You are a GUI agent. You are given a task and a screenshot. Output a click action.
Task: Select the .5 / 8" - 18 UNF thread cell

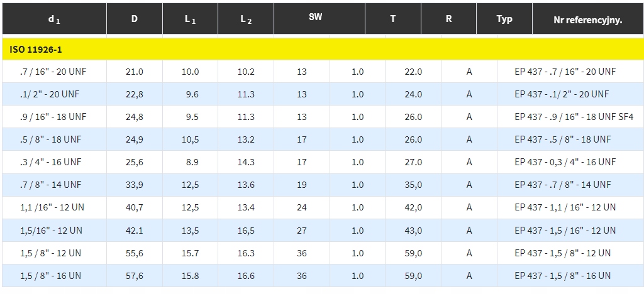click(x=53, y=139)
